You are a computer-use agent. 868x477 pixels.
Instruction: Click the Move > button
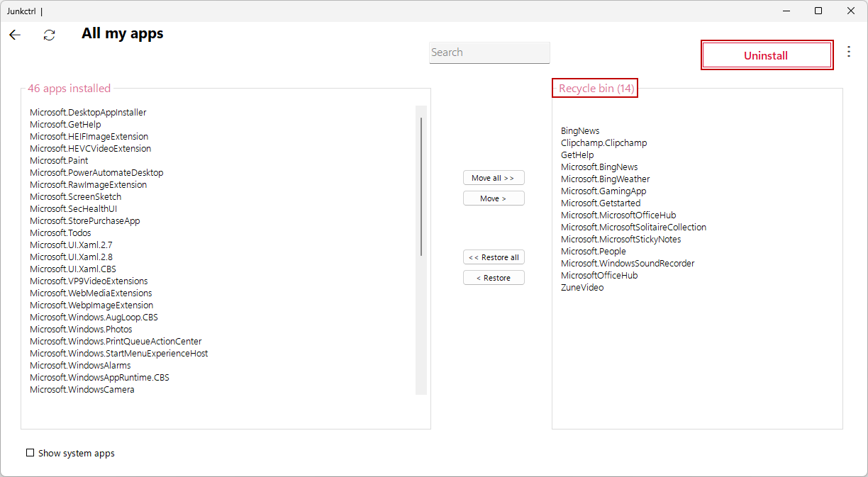click(x=494, y=198)
